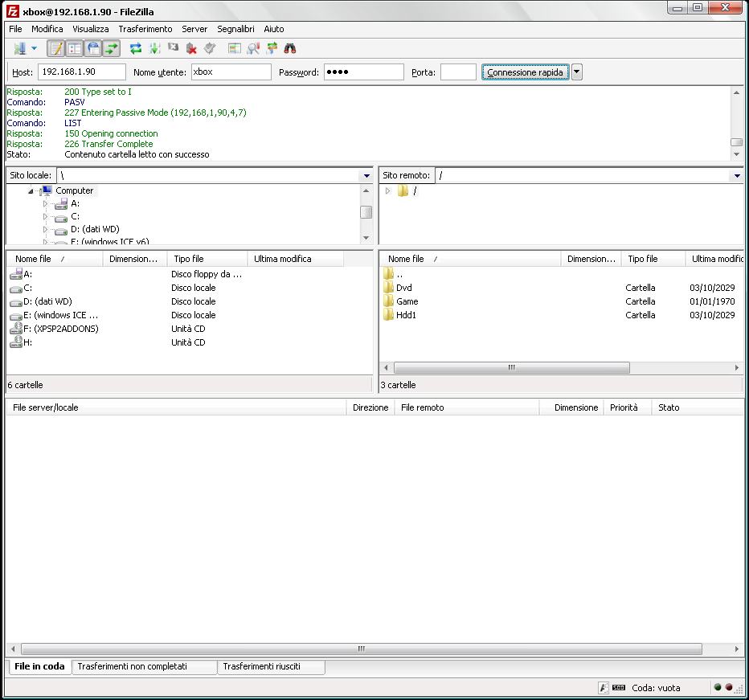Cancel current operation icon

click(173, 48)
